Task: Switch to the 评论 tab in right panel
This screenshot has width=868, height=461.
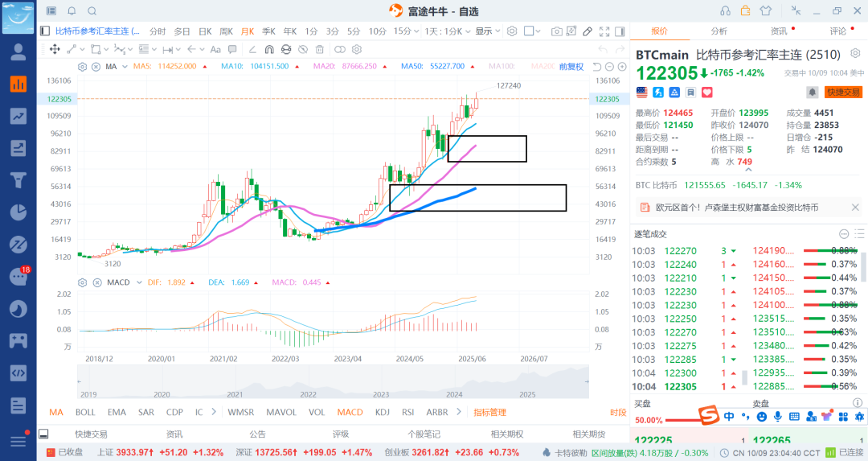Action: (x=837, y=31)
